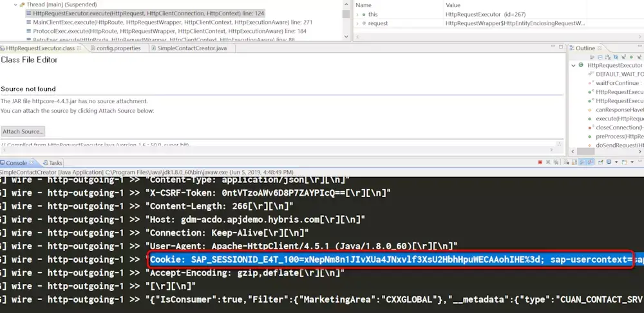Toggle Hide Fields in Outline toolbar

tap(615, 57)
